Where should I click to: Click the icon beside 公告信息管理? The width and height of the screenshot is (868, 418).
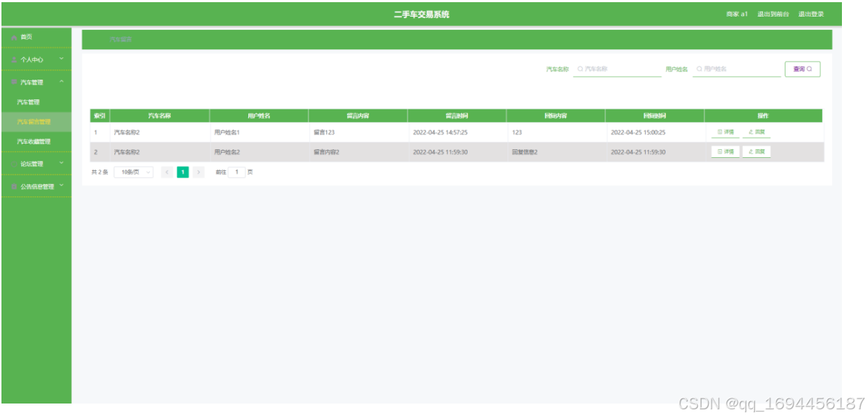click(14, 187)
